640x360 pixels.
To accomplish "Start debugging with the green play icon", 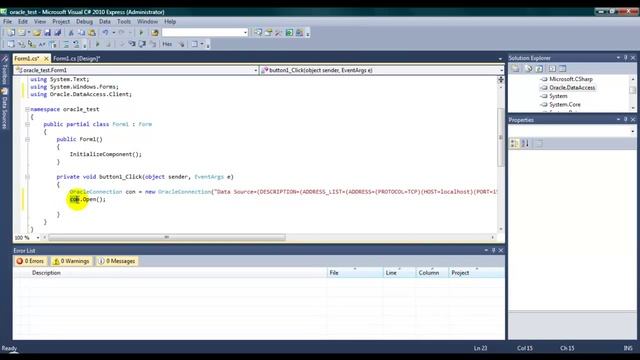I will [141, 33].
